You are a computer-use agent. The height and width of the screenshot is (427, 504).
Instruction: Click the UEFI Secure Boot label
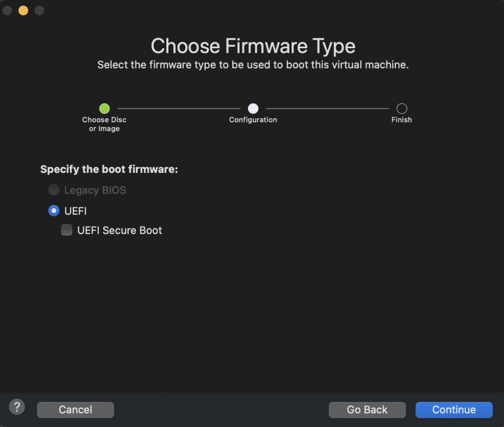point(120,230)
